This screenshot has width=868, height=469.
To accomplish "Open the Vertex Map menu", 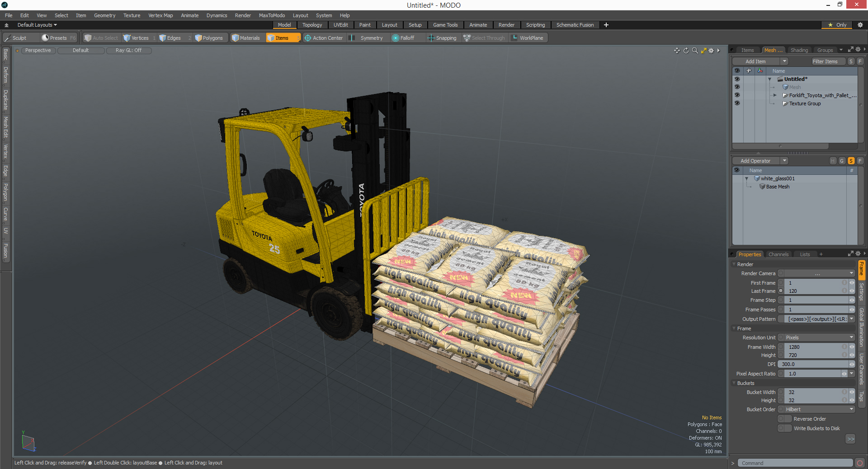I will click(x=160, y=15).
